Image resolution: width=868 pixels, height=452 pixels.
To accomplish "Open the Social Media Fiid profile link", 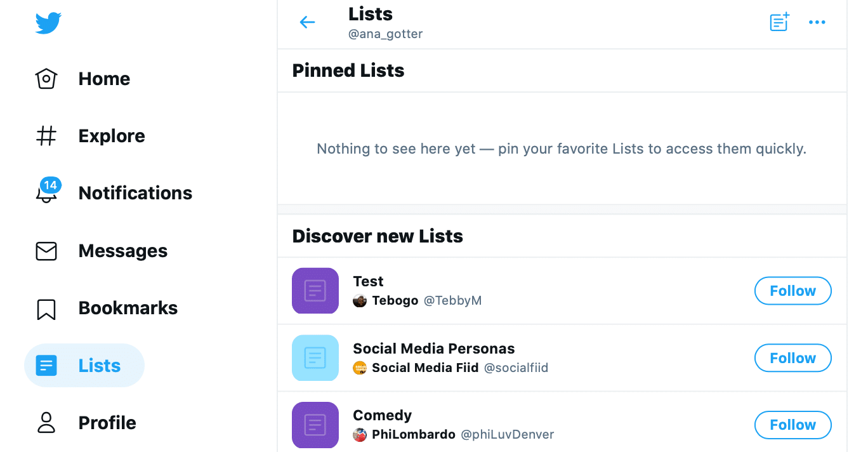I will tap(425, 368).
